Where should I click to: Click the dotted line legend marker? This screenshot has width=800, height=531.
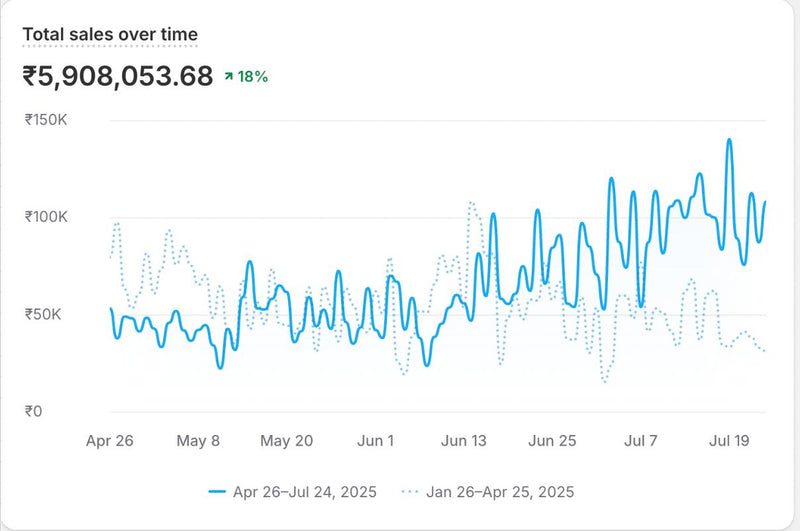410,492
